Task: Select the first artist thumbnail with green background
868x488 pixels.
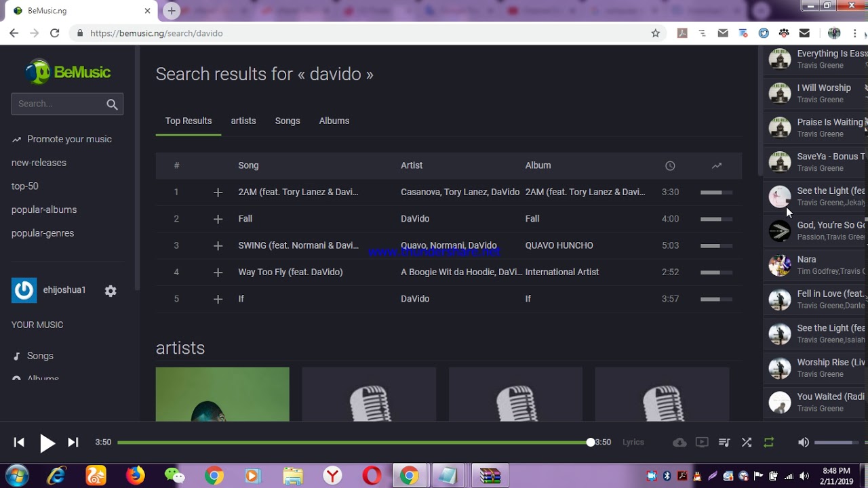Action: tap(222, 394)
